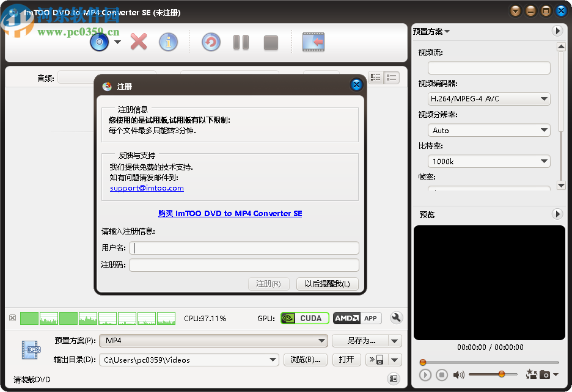The image size is (572, 392).
Task: Start conversion with the blue disc icon
Action: point(98,42)
